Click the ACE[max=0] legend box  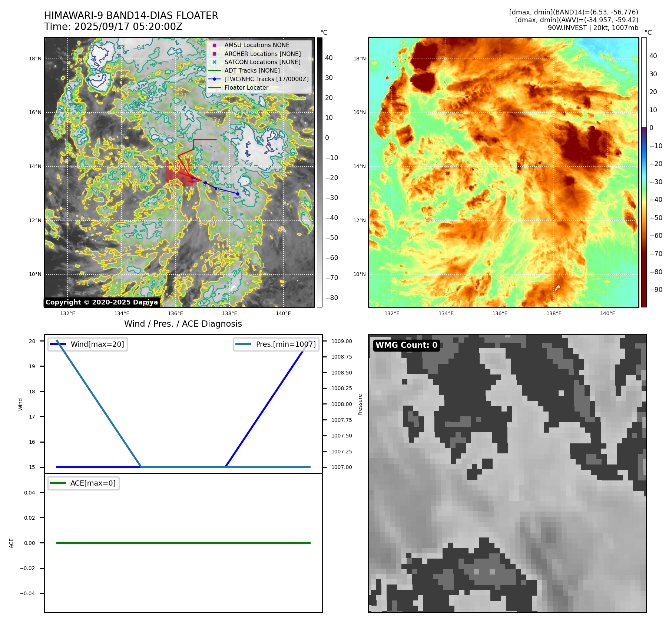click(x=83, y=483)
